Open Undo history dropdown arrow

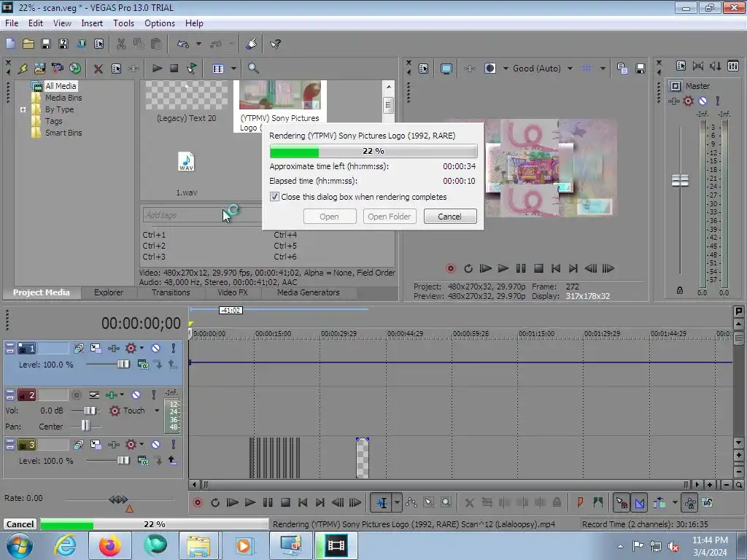(198, 44)
